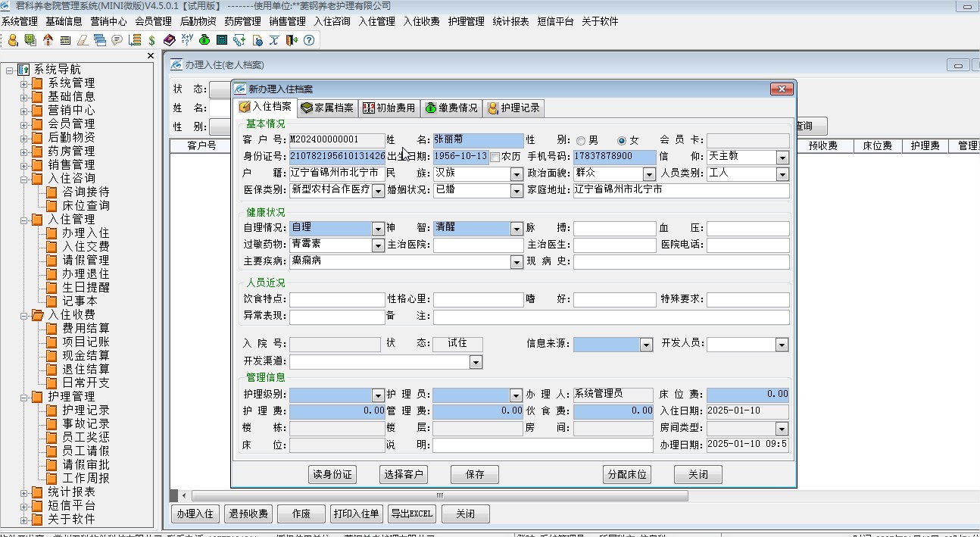Click the green money bag toolbar icon
This screenshot has width=980, height=537.
204,40
